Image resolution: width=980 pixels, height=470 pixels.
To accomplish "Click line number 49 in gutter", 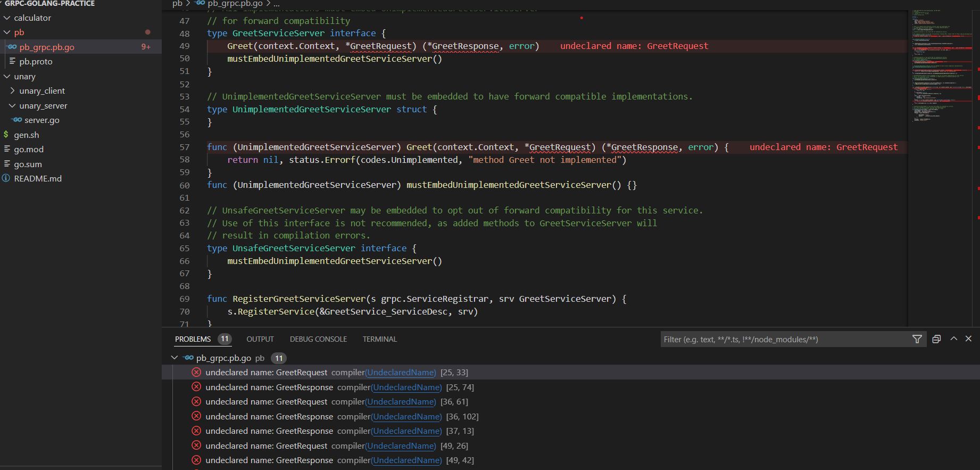I will click(x=185, y=46).
